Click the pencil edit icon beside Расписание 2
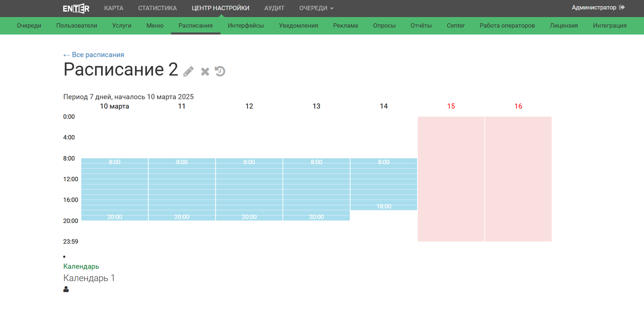 pos(188,71)
